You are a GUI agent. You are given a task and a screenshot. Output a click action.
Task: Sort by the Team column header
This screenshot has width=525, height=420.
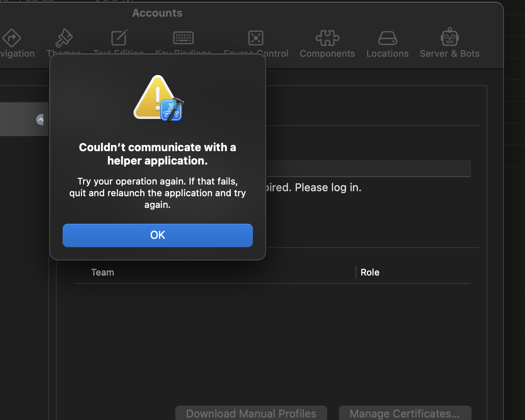[x=103, y=272]
